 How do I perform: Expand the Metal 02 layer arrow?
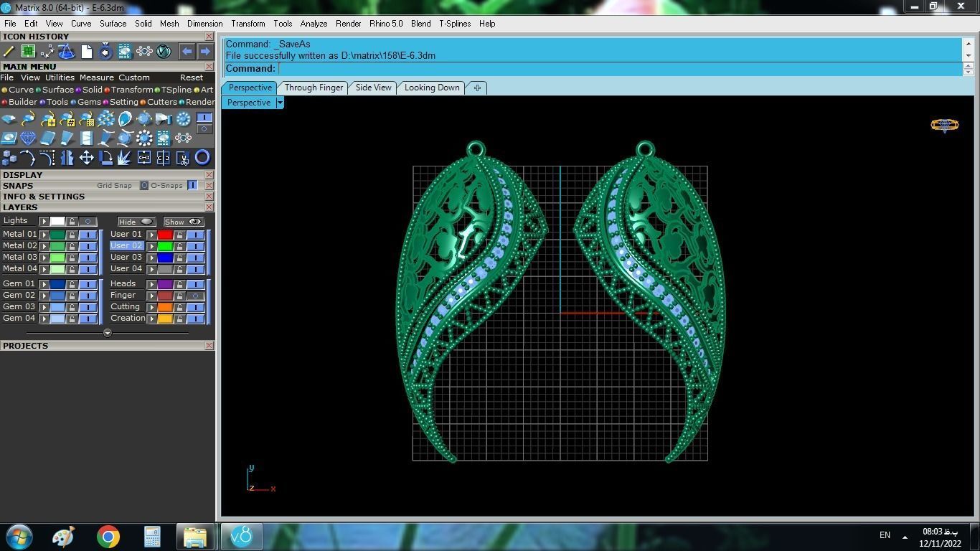[x=44, y=246]
